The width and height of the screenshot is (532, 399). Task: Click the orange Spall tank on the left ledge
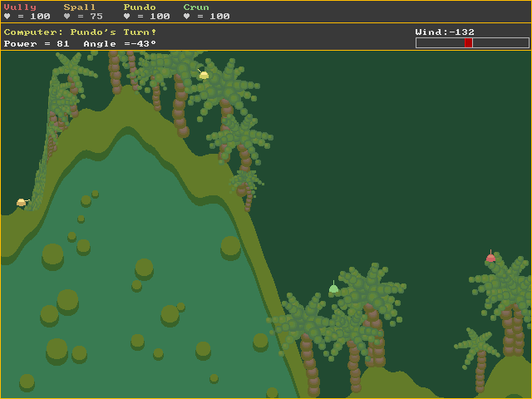point(22,202)
